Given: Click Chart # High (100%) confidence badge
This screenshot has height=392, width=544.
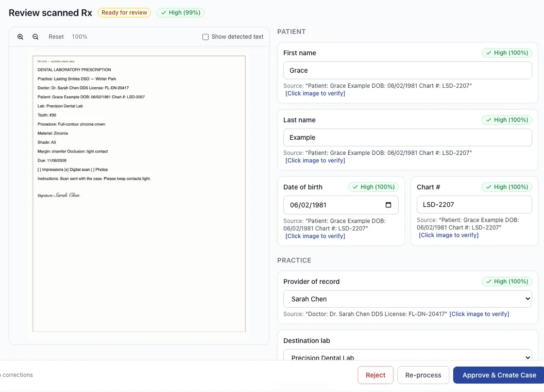Looking at the screenshot, I should click(507, 187).
